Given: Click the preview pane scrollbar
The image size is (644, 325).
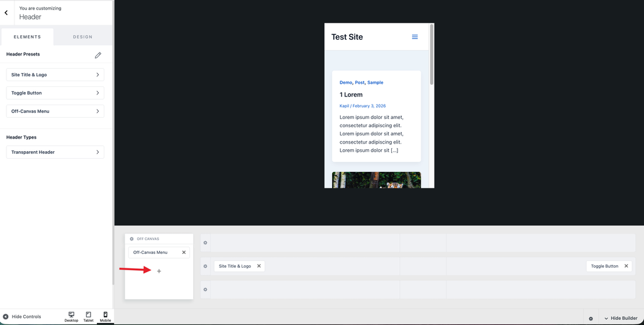Looking at the screenshot, I should [431, 55].
